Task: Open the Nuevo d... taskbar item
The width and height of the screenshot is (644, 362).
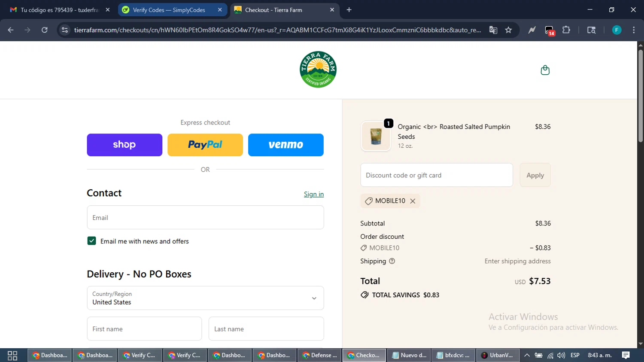Action: coord(409,356)
